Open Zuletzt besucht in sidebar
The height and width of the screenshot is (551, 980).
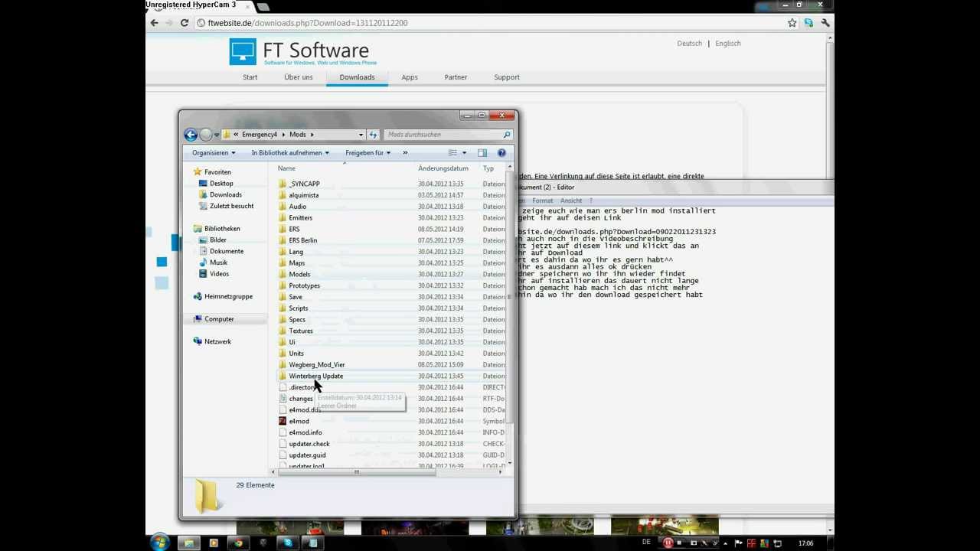[231, 207]
